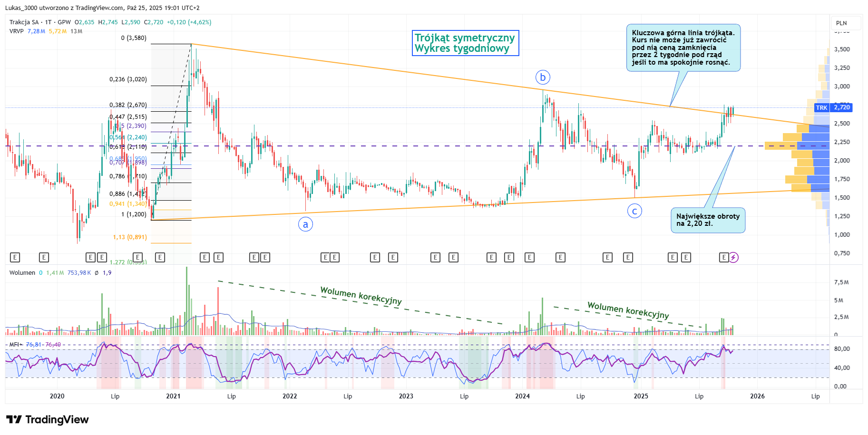Select the Wolumen indicator legend

[22, 273]
